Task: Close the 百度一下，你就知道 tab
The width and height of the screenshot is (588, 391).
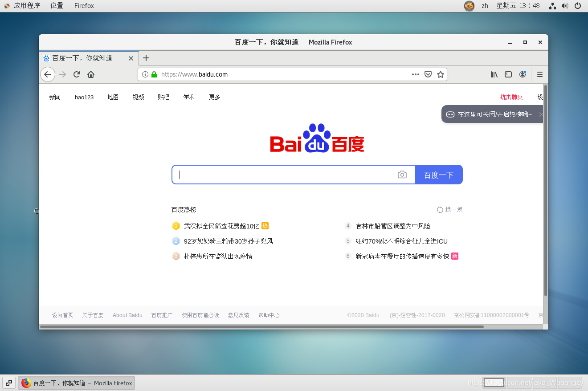Action: (131, 58)
